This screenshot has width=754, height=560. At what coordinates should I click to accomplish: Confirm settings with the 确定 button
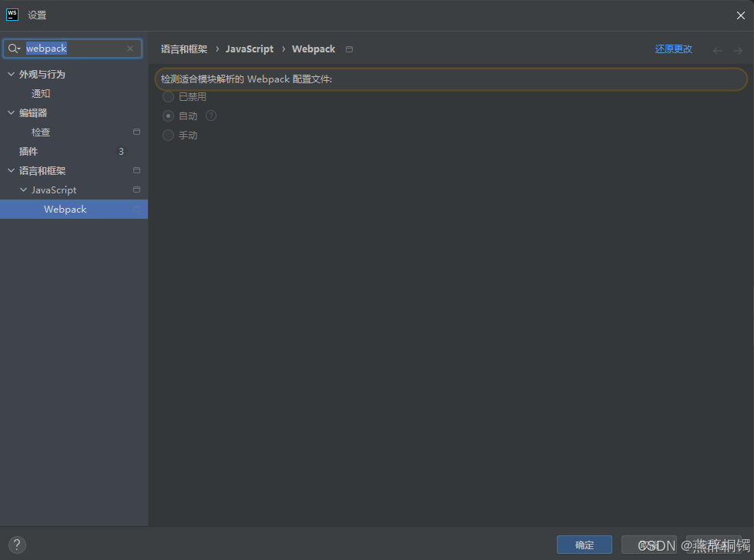(x=585, y=545)
